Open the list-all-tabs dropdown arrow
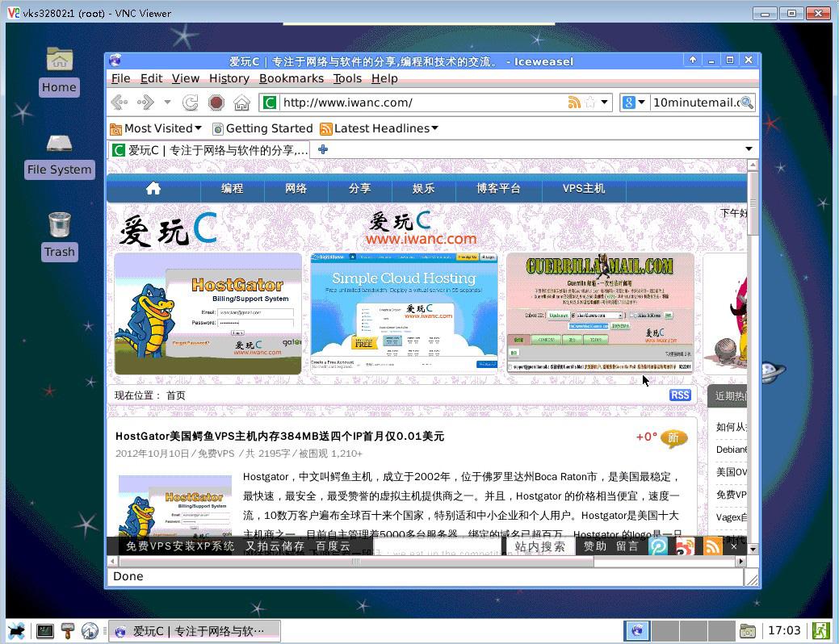 [749, 148]
